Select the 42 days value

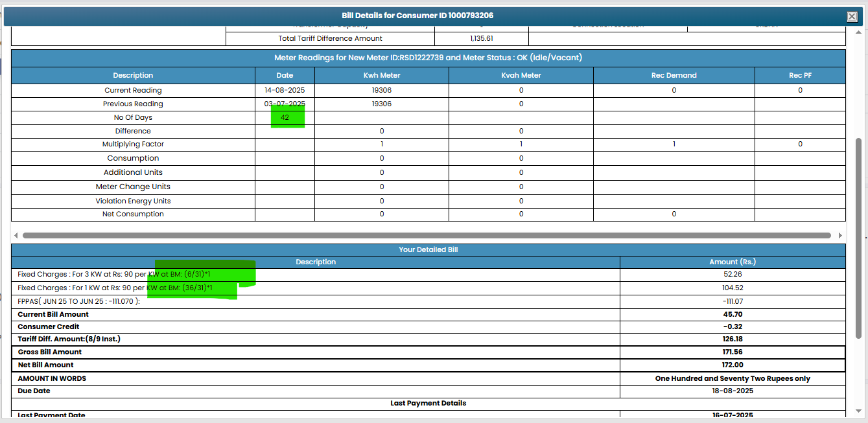click(285, 118)
